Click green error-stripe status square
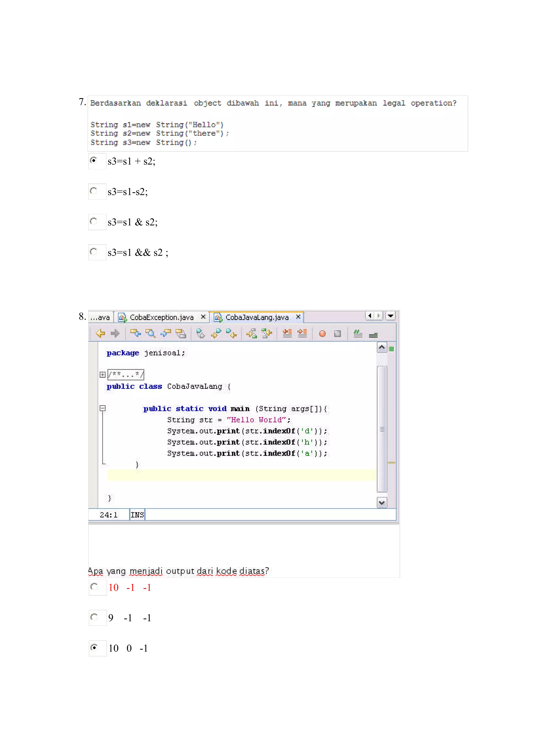The width and height of the screenshot is (534, 756). click(392, 349)
